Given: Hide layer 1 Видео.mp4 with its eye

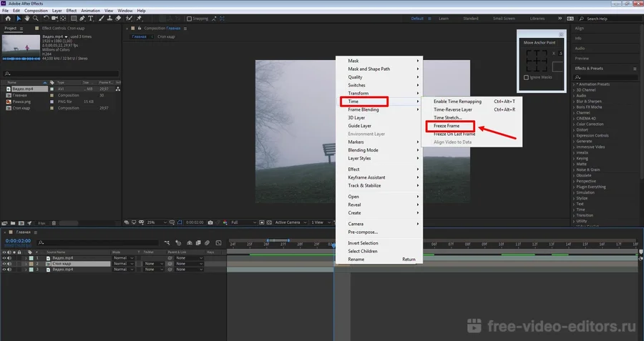Looking at the screenshot, I should coord(4,258).
